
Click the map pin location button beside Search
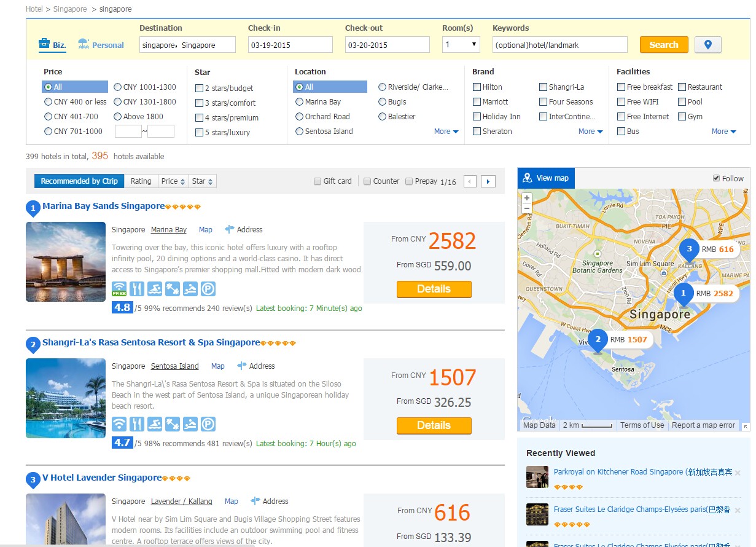707,45
